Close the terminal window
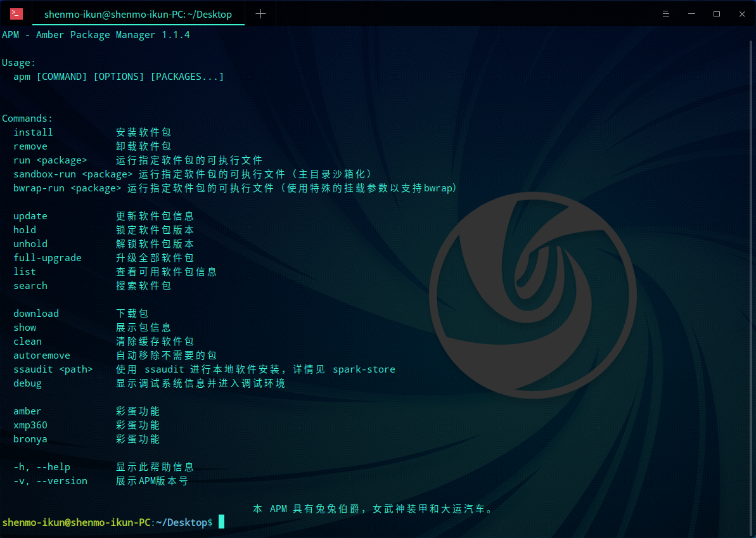Screen dimensions: 756x538 pos(742,14)
